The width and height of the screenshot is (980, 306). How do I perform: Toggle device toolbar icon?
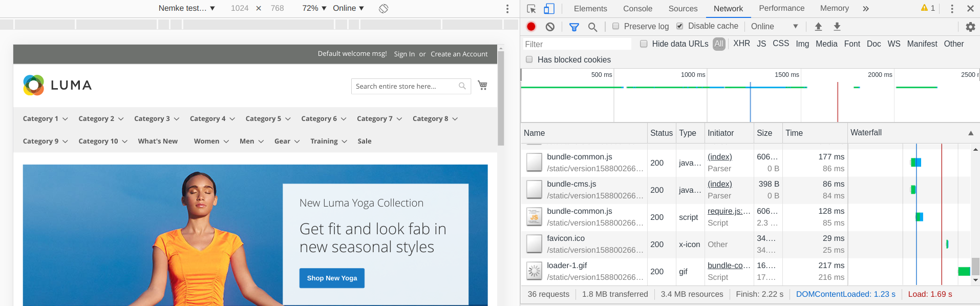coord(549,9)
